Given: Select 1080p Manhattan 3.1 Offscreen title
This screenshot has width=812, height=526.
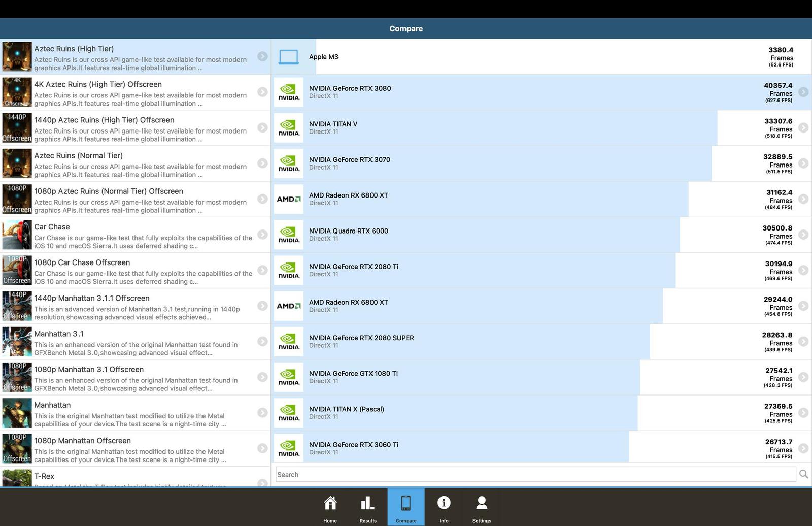Looking at the screenshot, I should pos(89,369).
